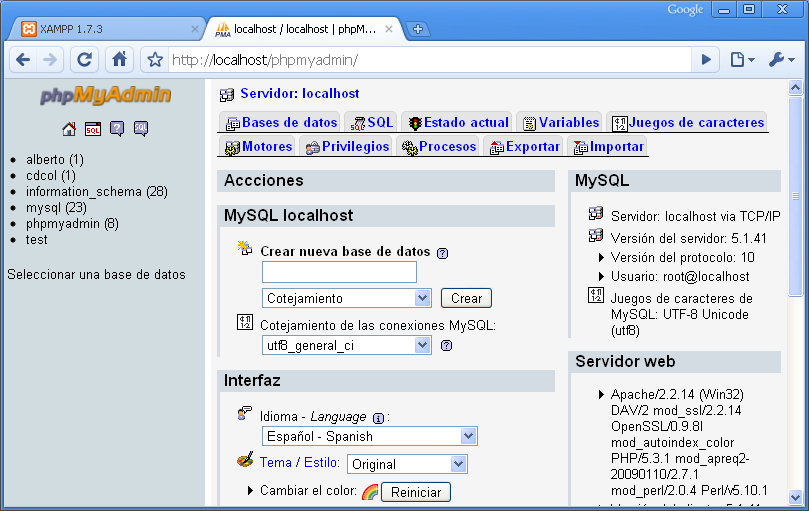Open Bases de datos tab
Viewport: 809px width, 511px height.
(x=281, y=123)
